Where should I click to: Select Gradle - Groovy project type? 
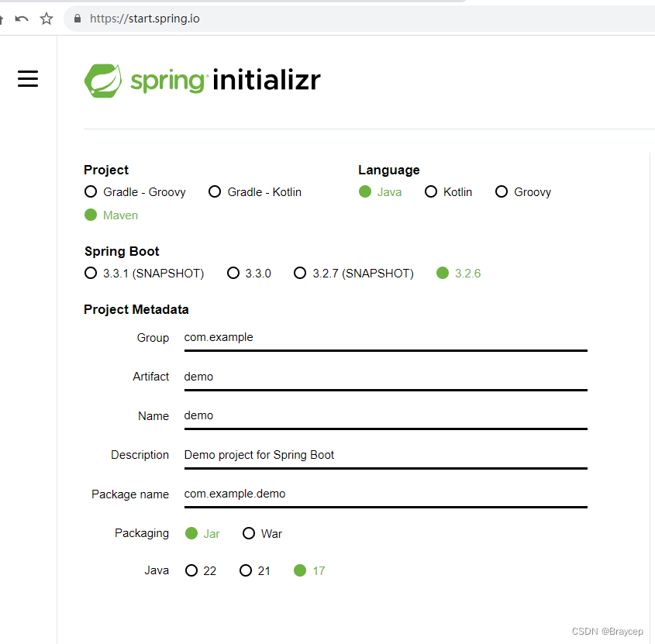(x=135, y=191)
